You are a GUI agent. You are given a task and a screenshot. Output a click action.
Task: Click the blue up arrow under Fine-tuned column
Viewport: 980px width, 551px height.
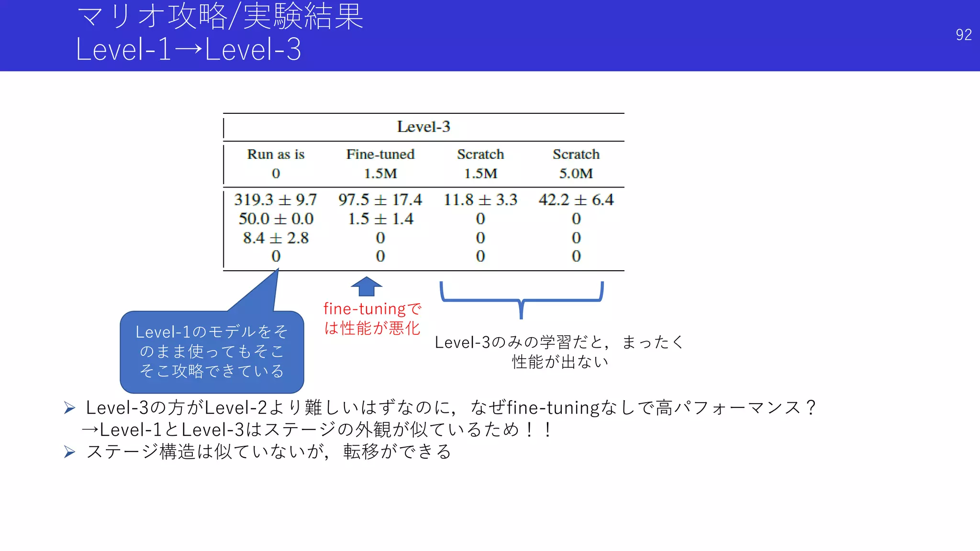(x=367, y=287)
